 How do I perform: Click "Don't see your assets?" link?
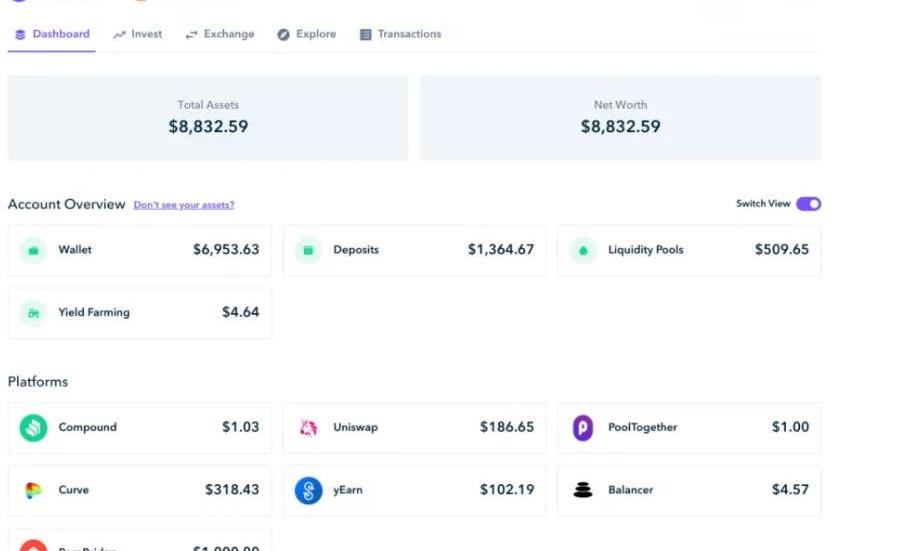pos(184,205)
